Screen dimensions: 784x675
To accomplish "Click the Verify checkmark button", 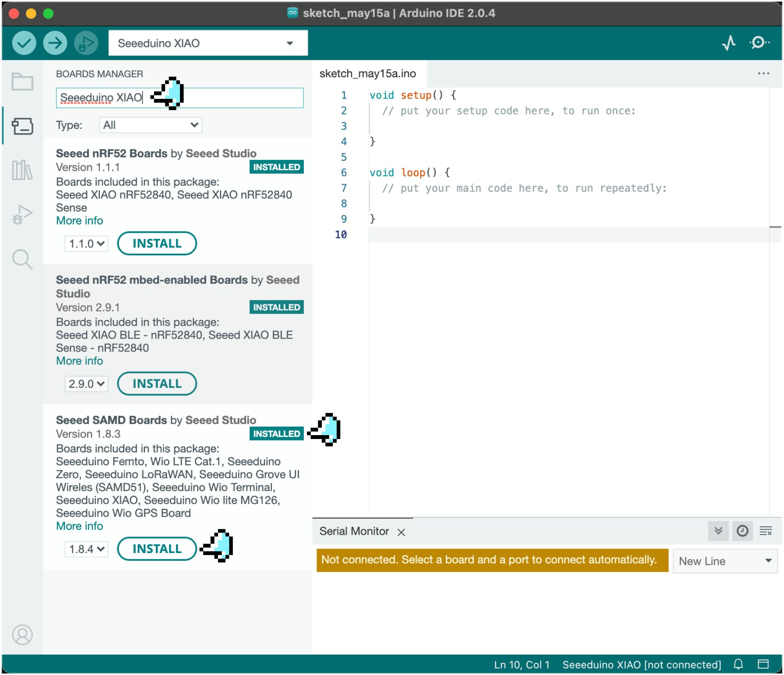I will pyautogui.click(x=24, y=43).
